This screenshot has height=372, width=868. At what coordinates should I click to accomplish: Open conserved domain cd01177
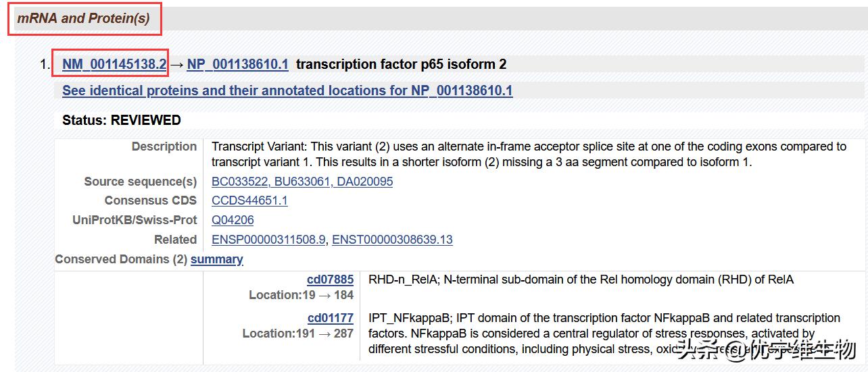[x=330, y=318]
